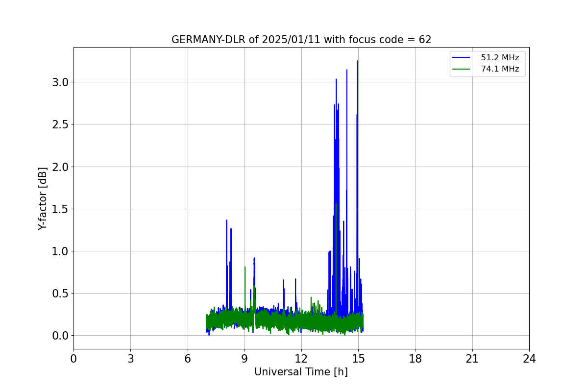Image resolution: width=588 pixels, height=392 pixels.
Task: Click the Universal Time [h] axis label
Action: pyautogui.click(x=301, y=372)
